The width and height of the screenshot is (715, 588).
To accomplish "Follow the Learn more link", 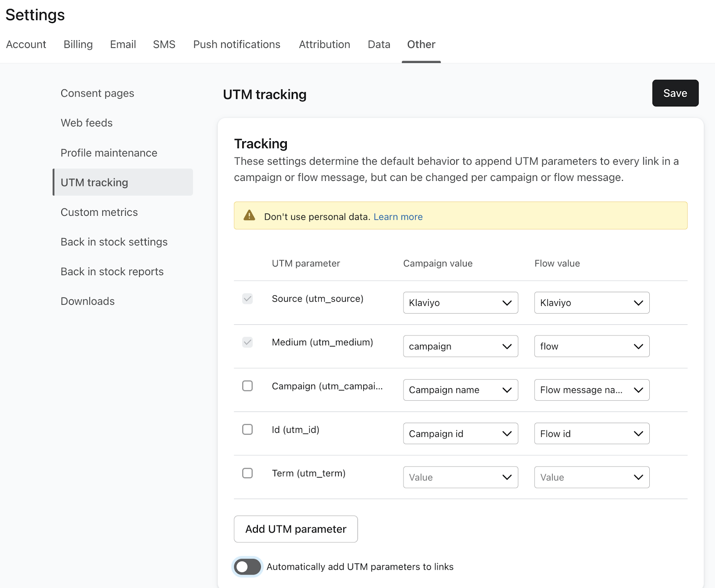I will click(x=398, y=217).
